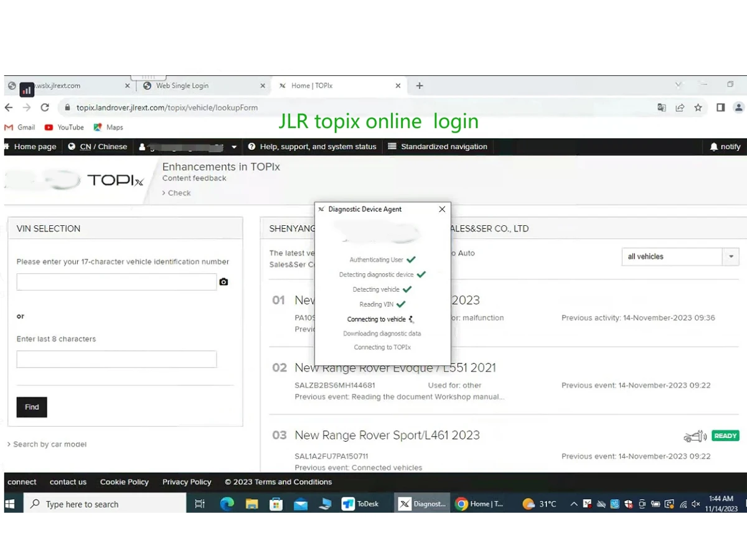Show hidden system tray icons
This screenshot has width=747, height=560.
[x=574, y=504]
